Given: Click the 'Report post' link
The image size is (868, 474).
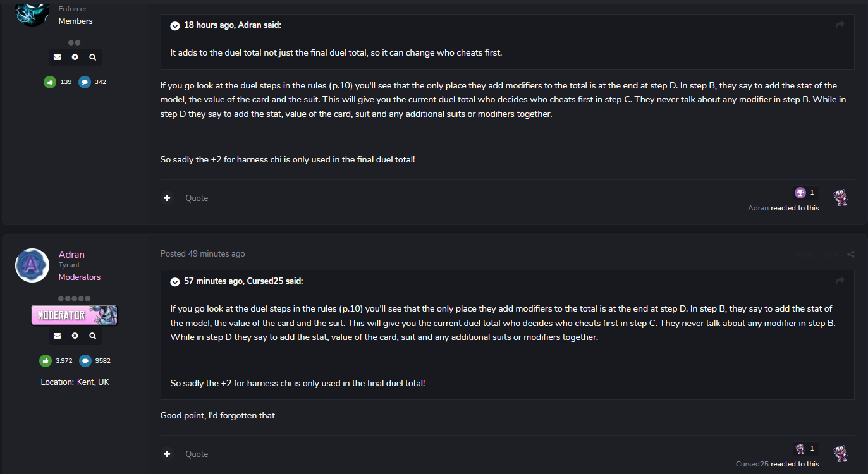Looking at the screenshot, I should (817, 254).
